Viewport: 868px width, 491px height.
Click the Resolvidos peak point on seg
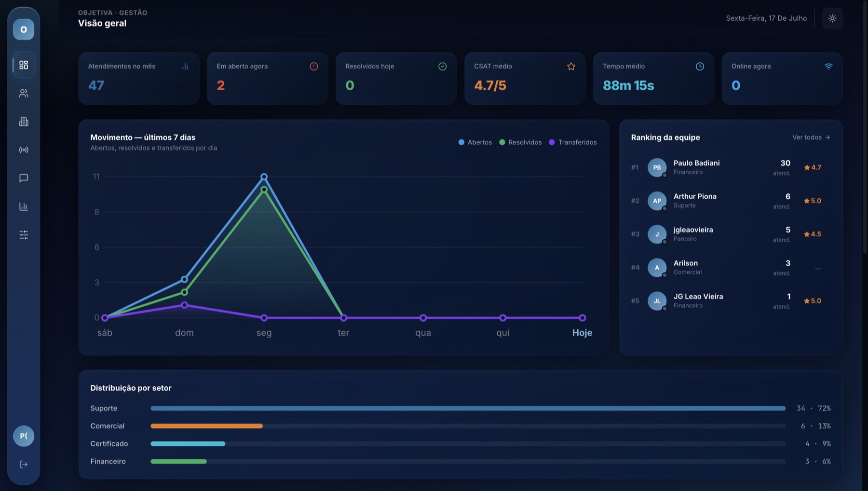(264, 190)
